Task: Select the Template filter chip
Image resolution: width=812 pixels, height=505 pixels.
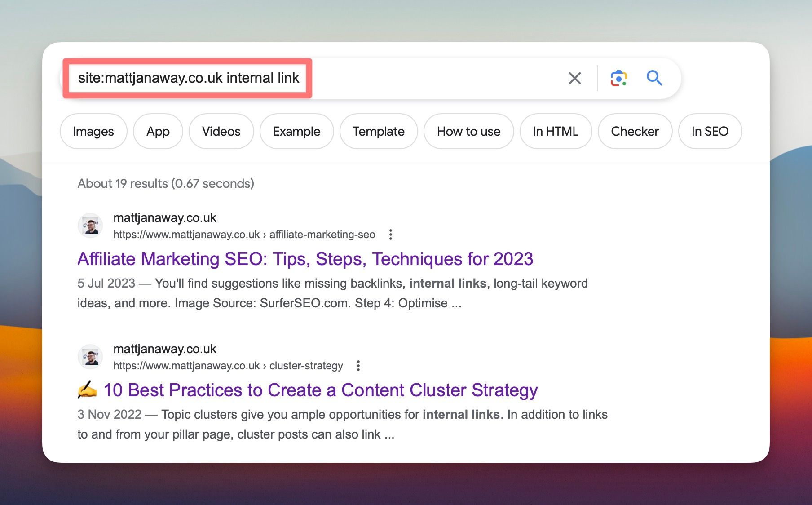Action: [x=379, y=131]
